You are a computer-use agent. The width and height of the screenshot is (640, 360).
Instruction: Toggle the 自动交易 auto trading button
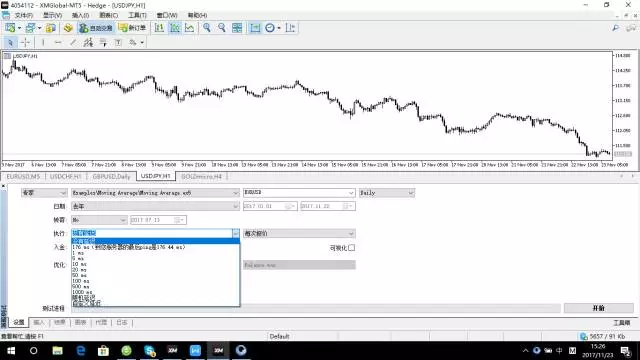point(96,28)
